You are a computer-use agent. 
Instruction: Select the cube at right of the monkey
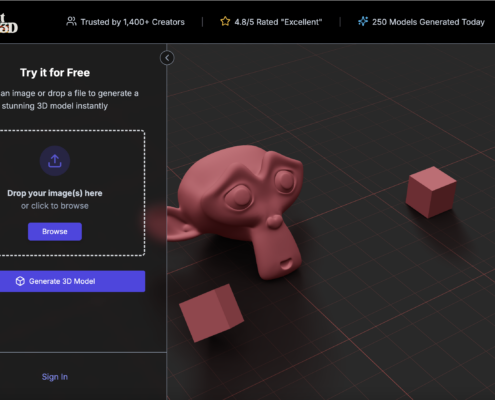pos(431,192)
